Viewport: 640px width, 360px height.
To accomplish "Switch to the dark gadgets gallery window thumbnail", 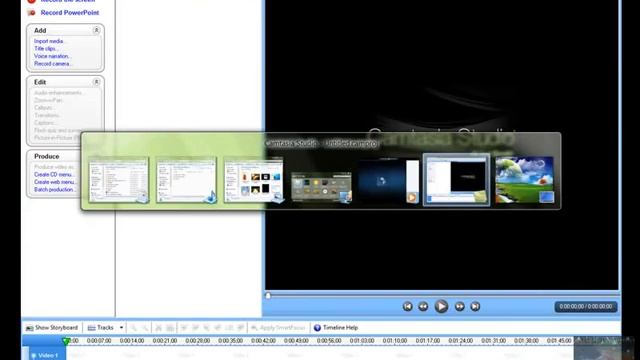I will [x=321, y=187].
